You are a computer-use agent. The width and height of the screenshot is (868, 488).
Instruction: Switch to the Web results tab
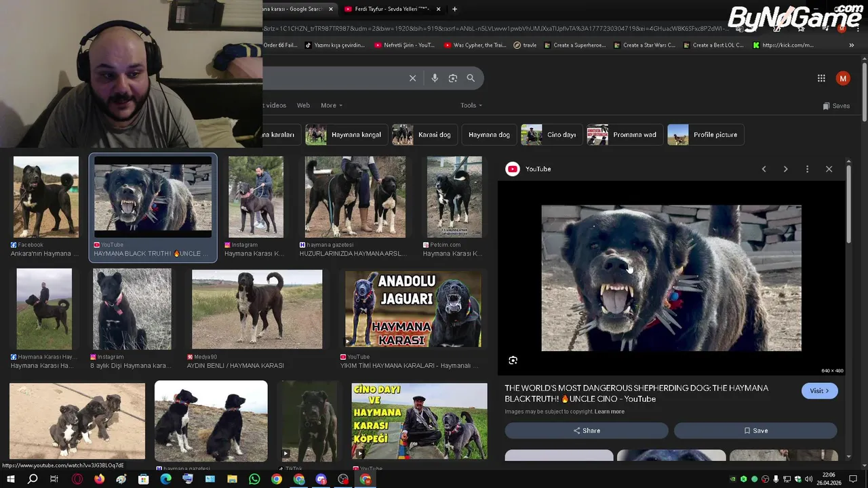click(303, 105)
